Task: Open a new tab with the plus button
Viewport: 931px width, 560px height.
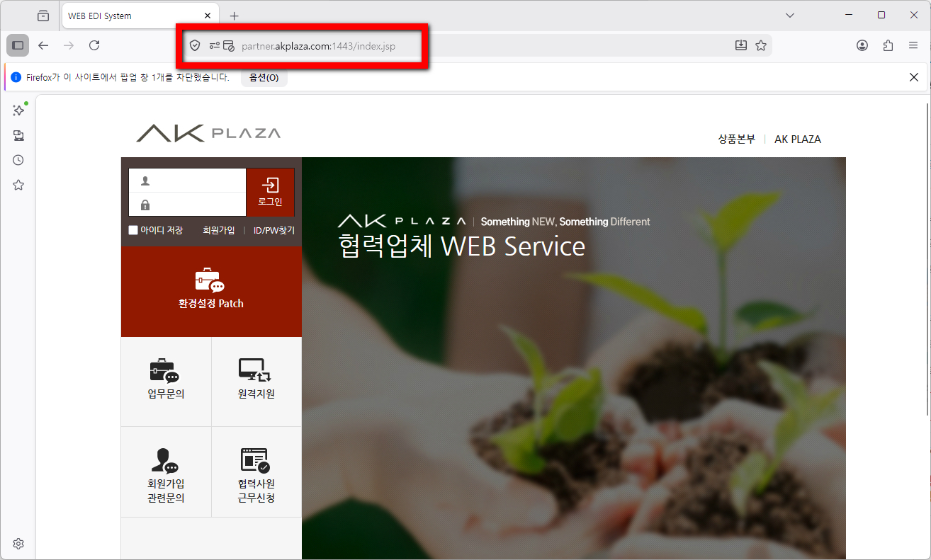Action: click(x=235, y=16)
